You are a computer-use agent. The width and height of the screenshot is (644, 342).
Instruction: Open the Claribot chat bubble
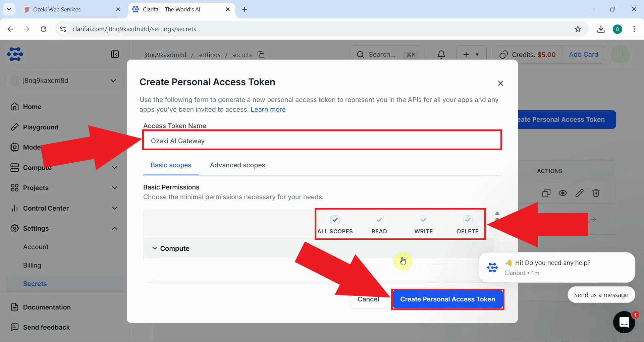tap(624, 322)
